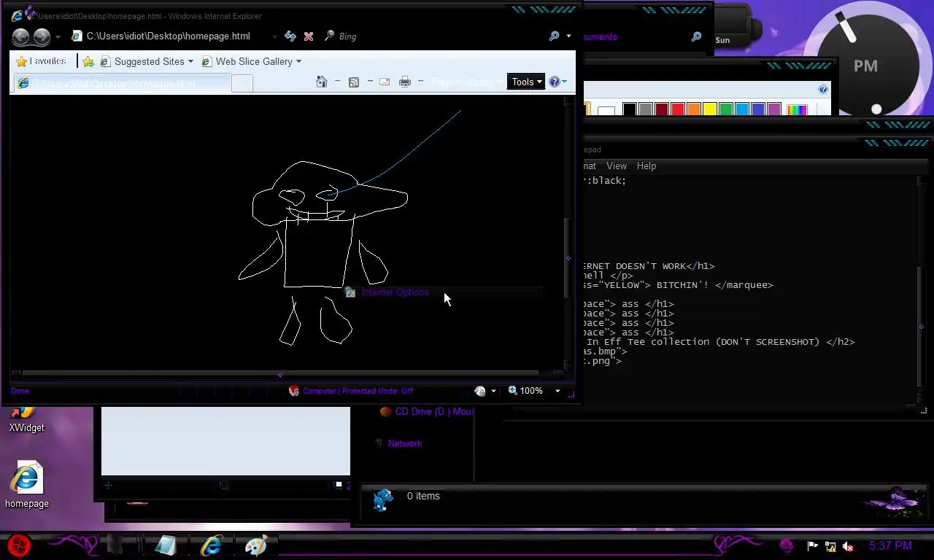934x560 pixels.
Task: Open the Web Slice Gallery dropdown
Action: pos(251,61)
